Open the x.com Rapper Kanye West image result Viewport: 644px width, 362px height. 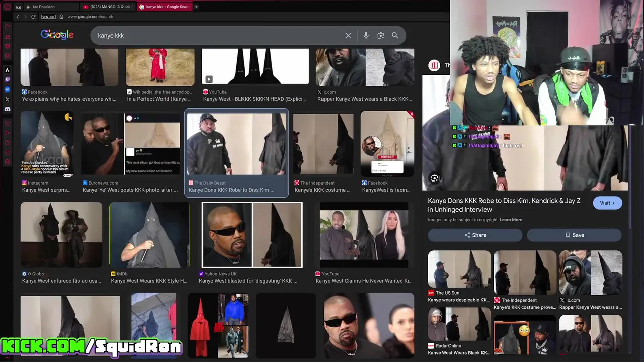point(365,67)
